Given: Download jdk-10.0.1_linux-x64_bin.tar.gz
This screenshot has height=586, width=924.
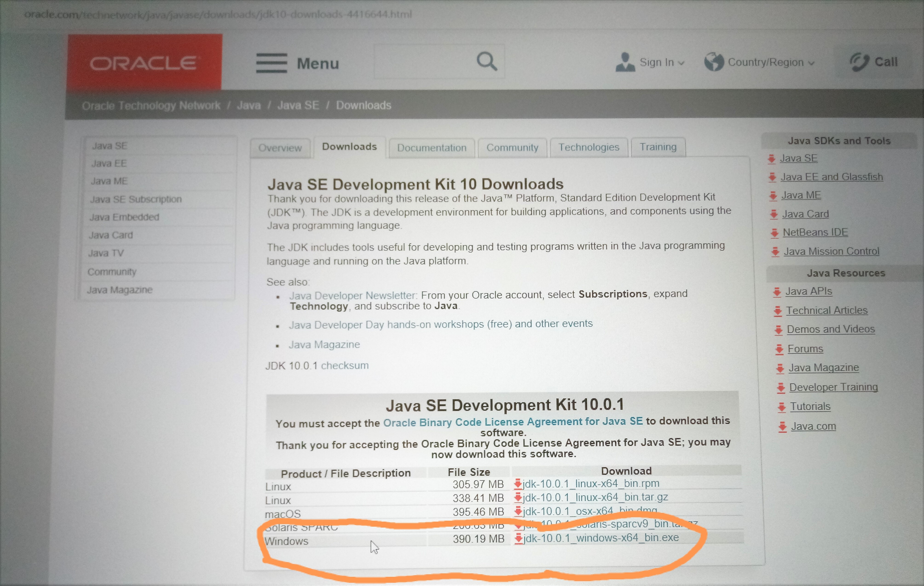Looking at the screenshot, I should (x=595, y=497).
